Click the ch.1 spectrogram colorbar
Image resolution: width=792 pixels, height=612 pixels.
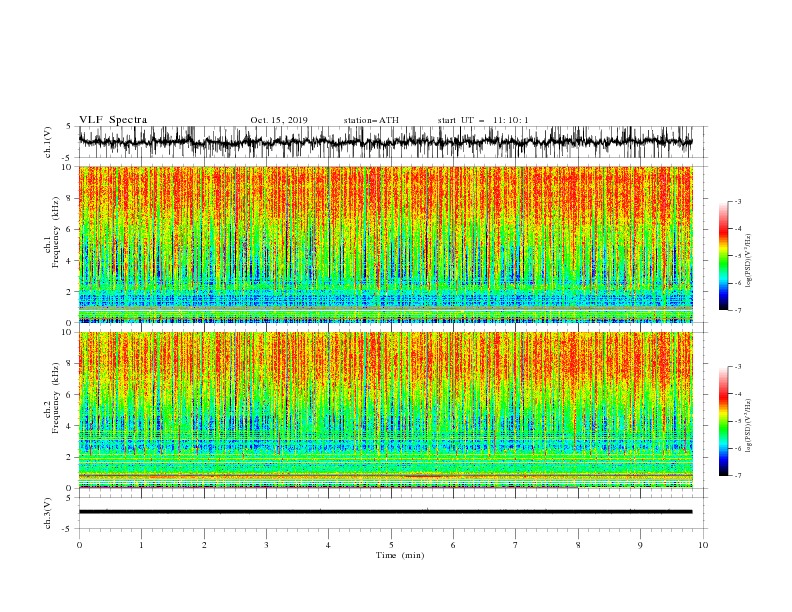point(723,256)
